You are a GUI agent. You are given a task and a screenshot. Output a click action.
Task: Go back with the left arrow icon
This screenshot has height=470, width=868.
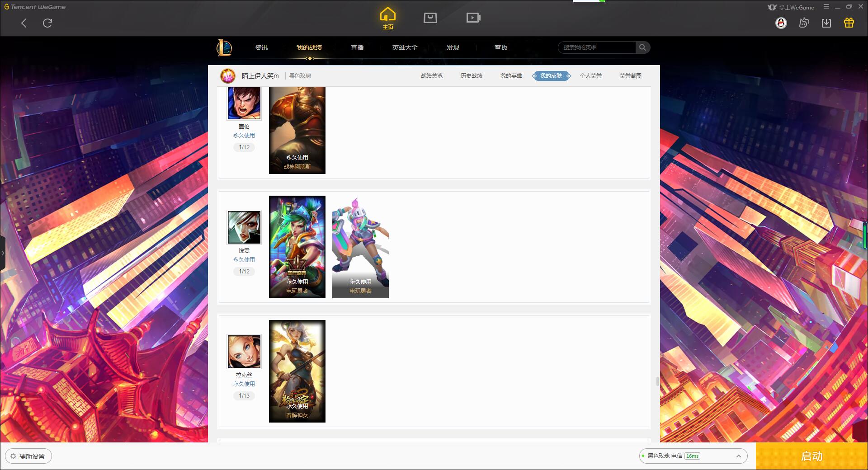tap(24, 23)
